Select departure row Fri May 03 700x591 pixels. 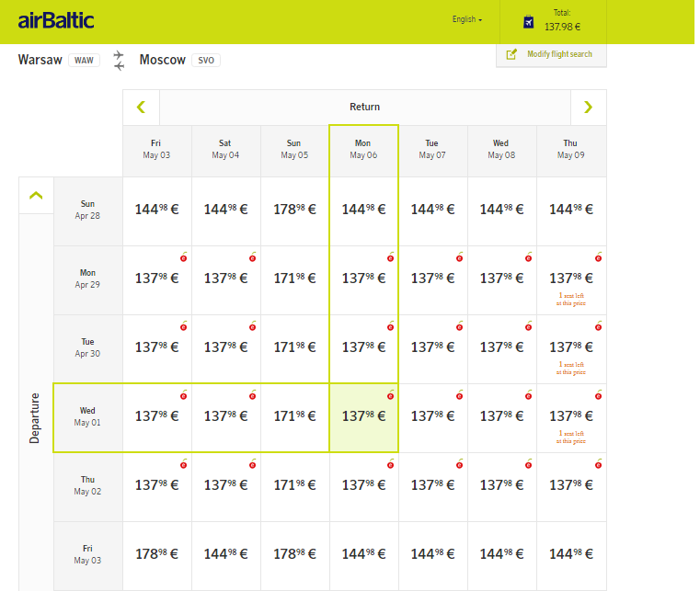[x=88, y=556]
